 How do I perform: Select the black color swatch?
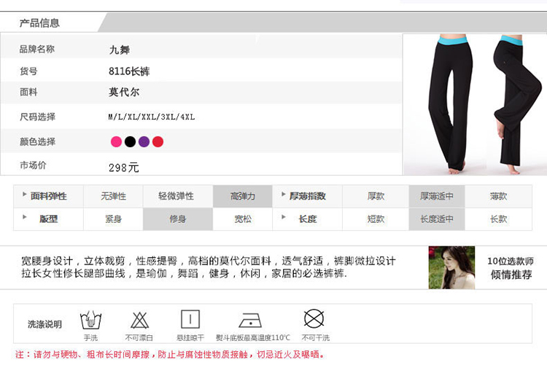pyautogui.click(x=130, y=142)
